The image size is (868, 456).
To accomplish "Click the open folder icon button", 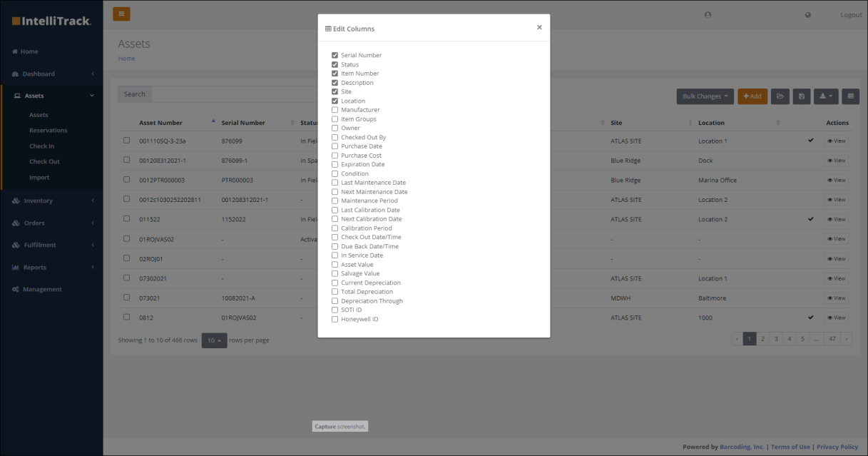I will 780,96.
